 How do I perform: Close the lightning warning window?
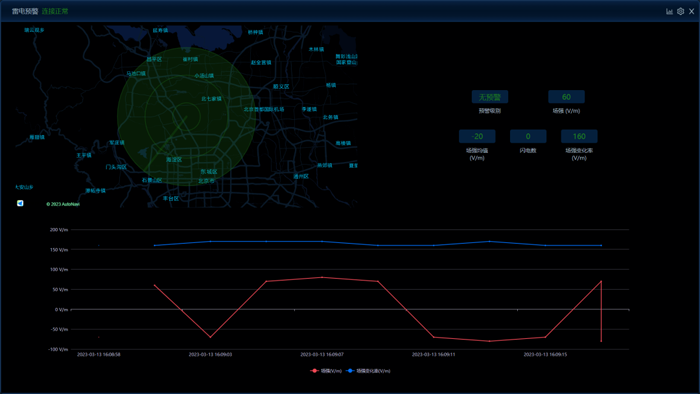[x=692, y=12]
